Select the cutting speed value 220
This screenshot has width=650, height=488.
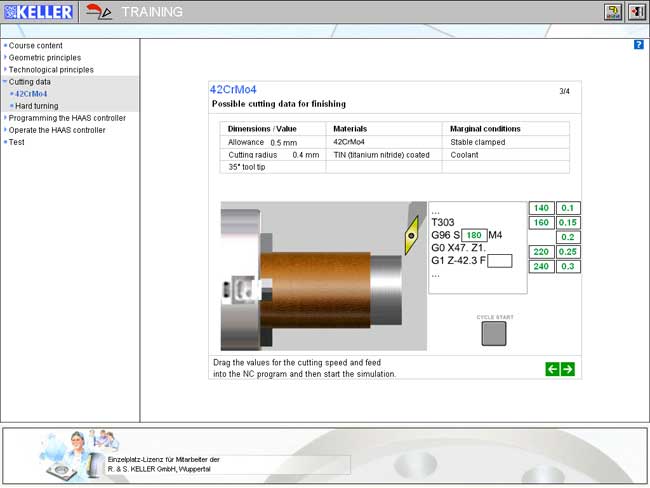[541, 252]
